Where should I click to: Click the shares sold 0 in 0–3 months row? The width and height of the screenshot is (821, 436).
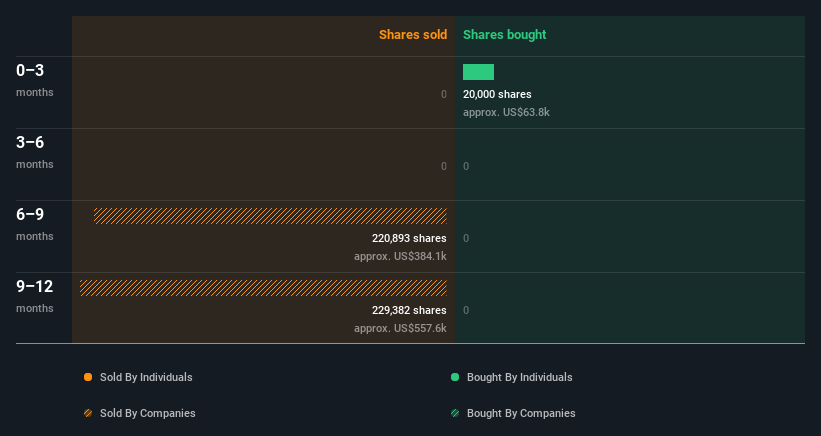click(x=443, y=94)
